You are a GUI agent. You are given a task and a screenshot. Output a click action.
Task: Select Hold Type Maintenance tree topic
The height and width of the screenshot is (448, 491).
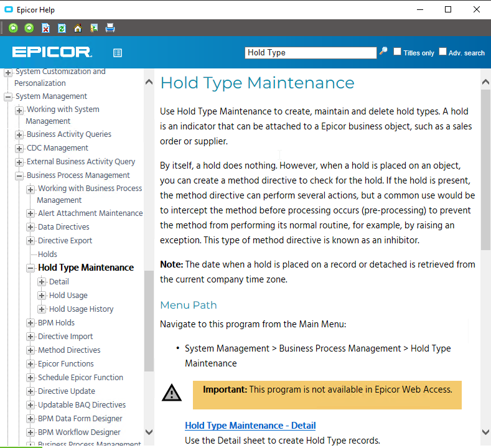click(86, 268)
